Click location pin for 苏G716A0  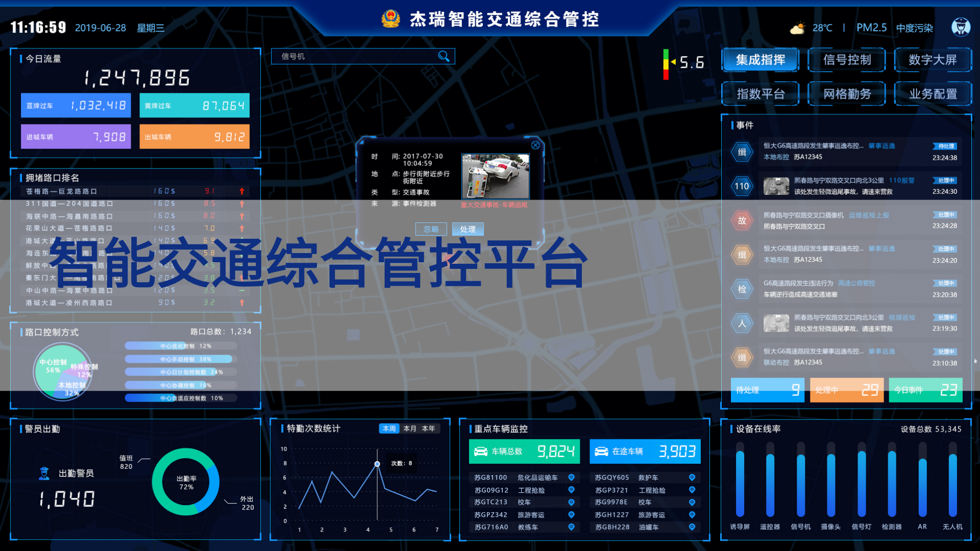coord(571,527)
